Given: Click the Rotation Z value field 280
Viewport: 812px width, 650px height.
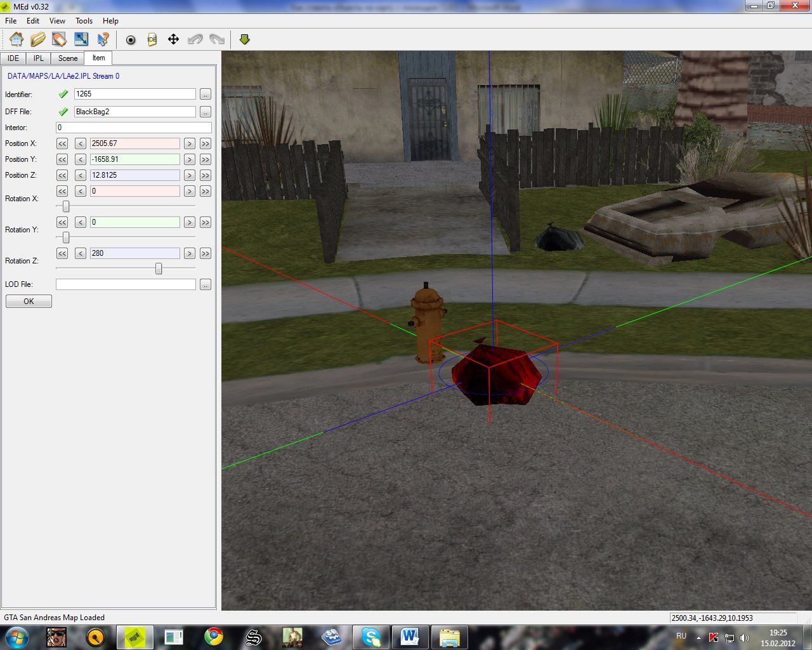Looking at the screenshot, I should tap(134, 253).
